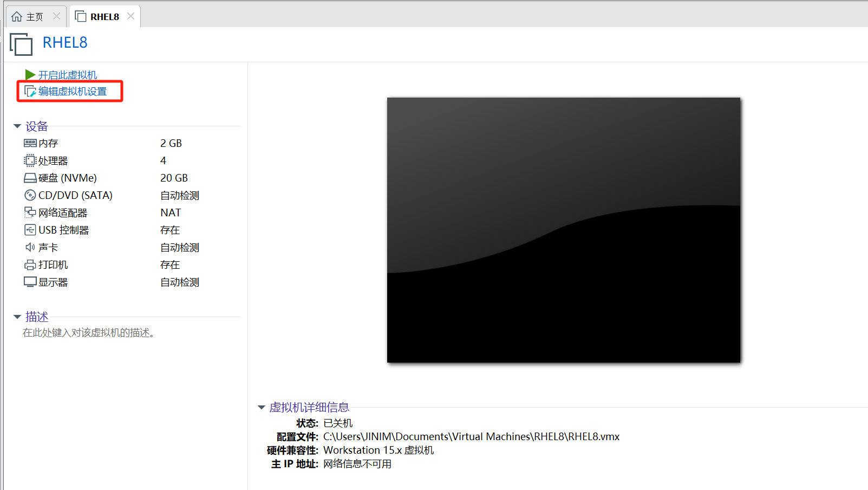
Task: Click the NAT network value
Action: tap(171, 212)
